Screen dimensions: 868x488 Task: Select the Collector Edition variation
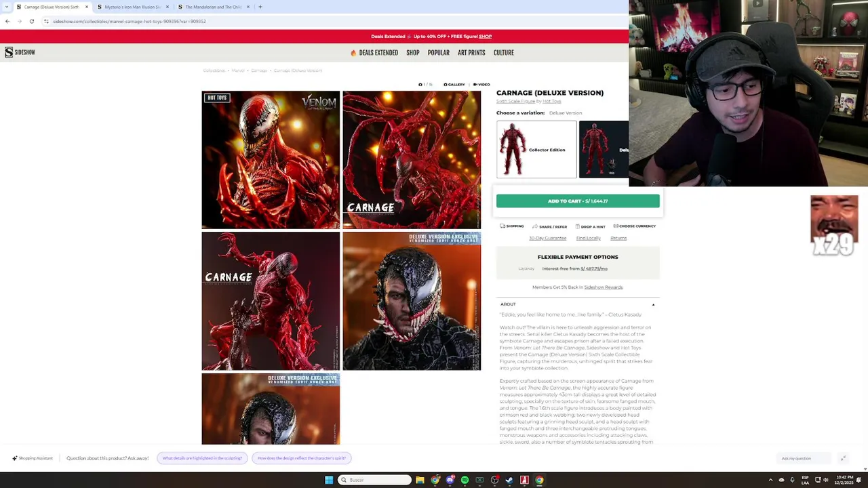tap(536, 150)
